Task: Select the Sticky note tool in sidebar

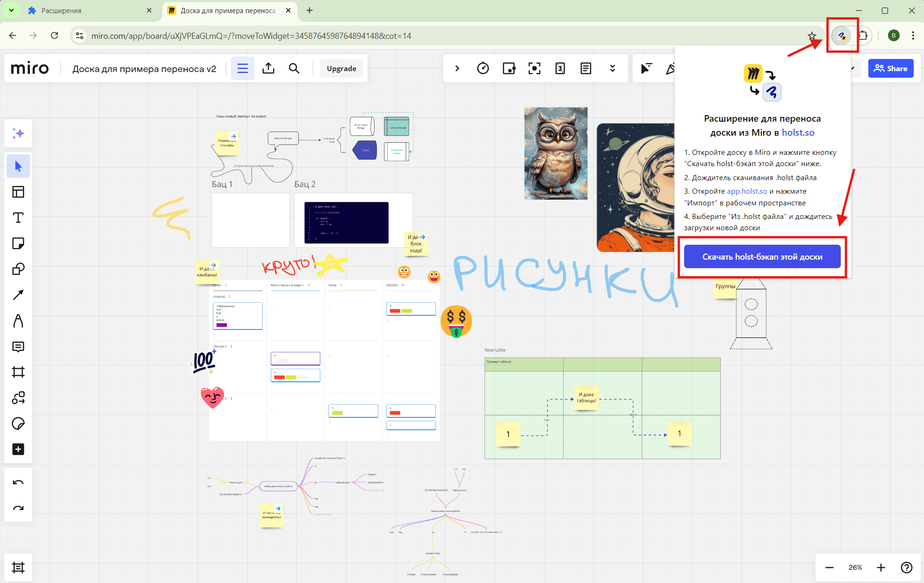Action: [18, 243]
